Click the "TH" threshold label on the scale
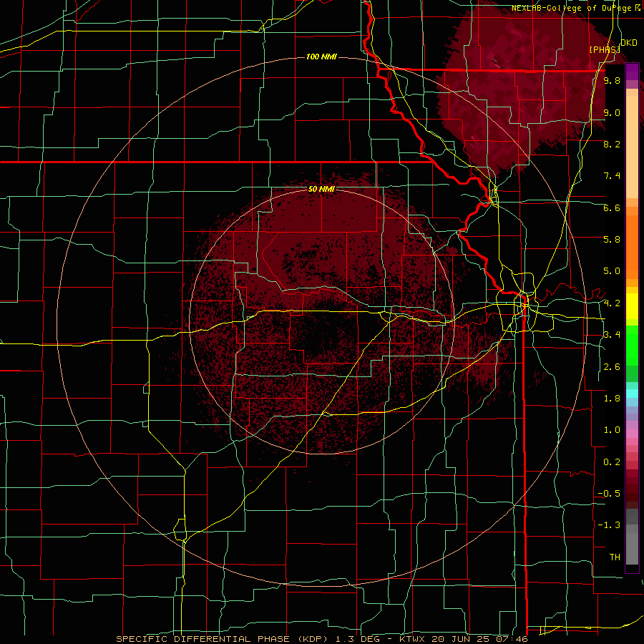Image resolution: width=644 pixels, height=644 pixels. coord(615,557)
